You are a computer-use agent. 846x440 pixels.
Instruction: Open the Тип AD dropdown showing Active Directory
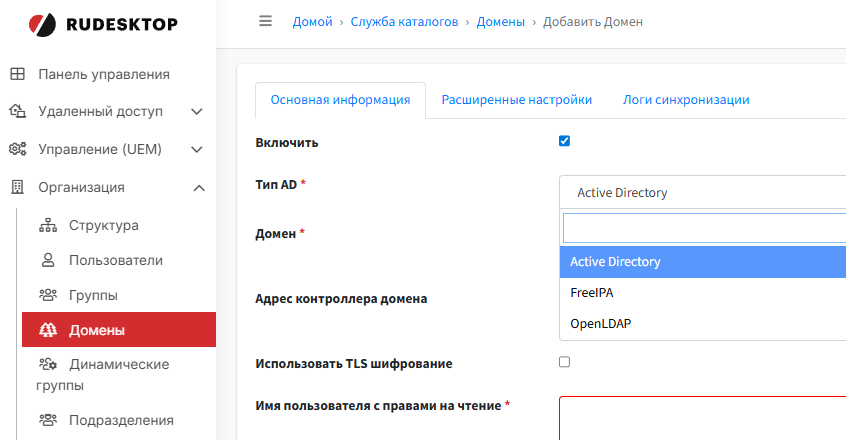point(702,192)
